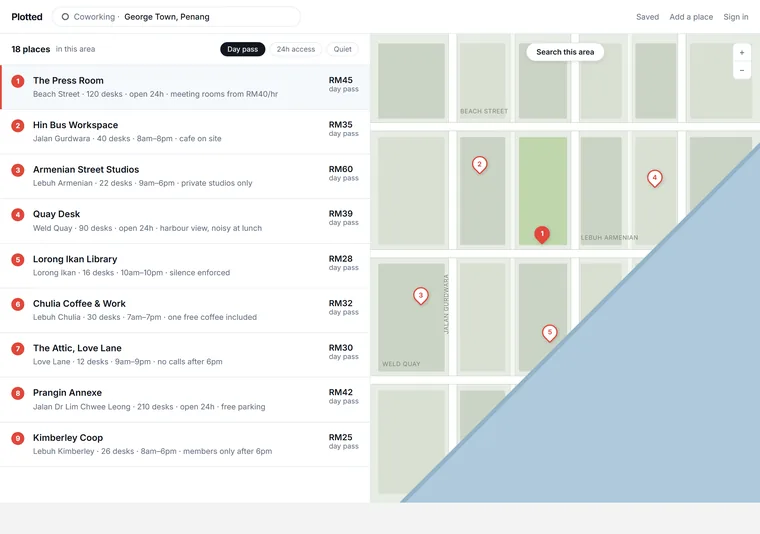
Task: Click the search circle icon before Coworking
Action: [65, 17]
